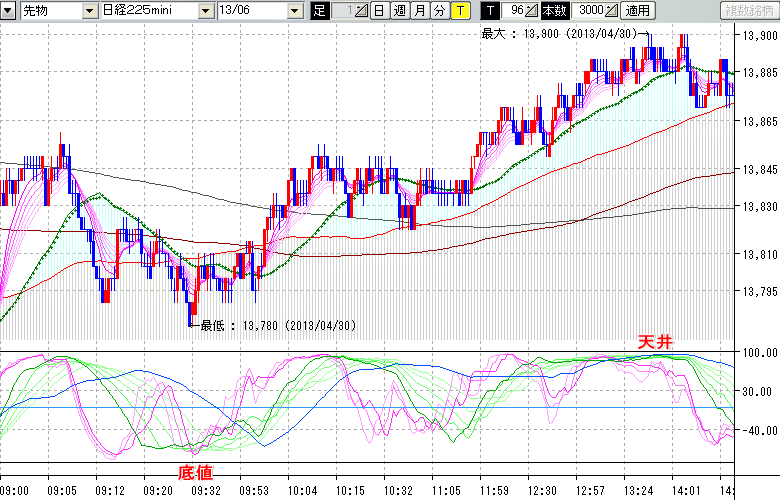
Task: Click the red 天井 marker on oscillator
Action: point(657,343)
